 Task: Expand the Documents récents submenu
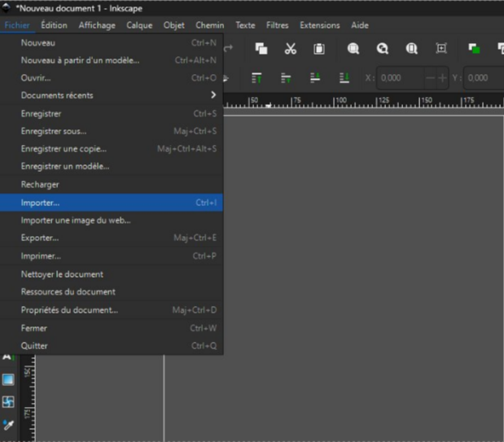(x=112, y=95)
